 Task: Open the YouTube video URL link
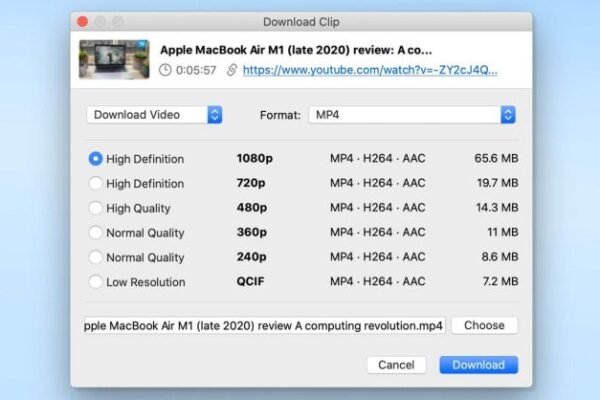click(x=370, y=70)
